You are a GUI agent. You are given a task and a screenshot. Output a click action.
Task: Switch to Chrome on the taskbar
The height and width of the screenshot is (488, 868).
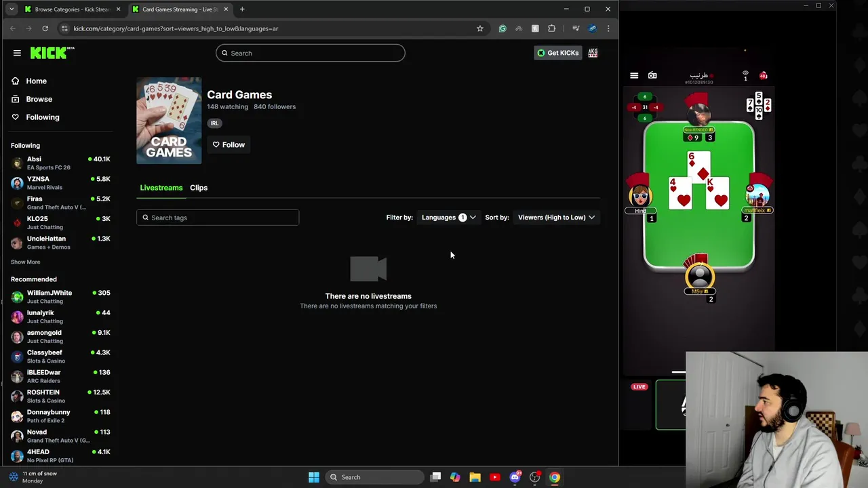[x=555, y=477]
